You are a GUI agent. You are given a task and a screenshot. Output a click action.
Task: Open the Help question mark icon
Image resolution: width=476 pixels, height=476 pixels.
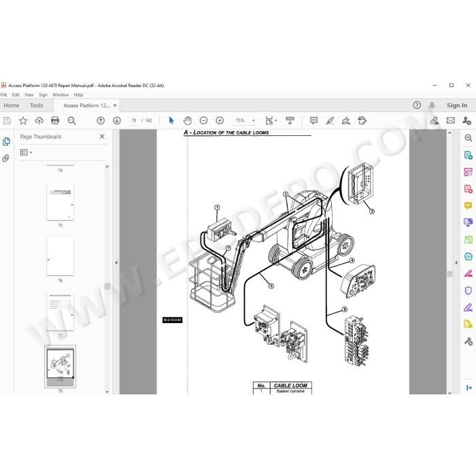click(417, 105)
